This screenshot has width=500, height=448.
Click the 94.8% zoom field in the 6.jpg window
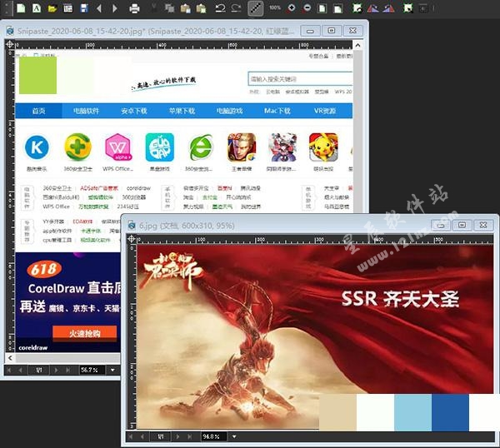click(214, 436)
